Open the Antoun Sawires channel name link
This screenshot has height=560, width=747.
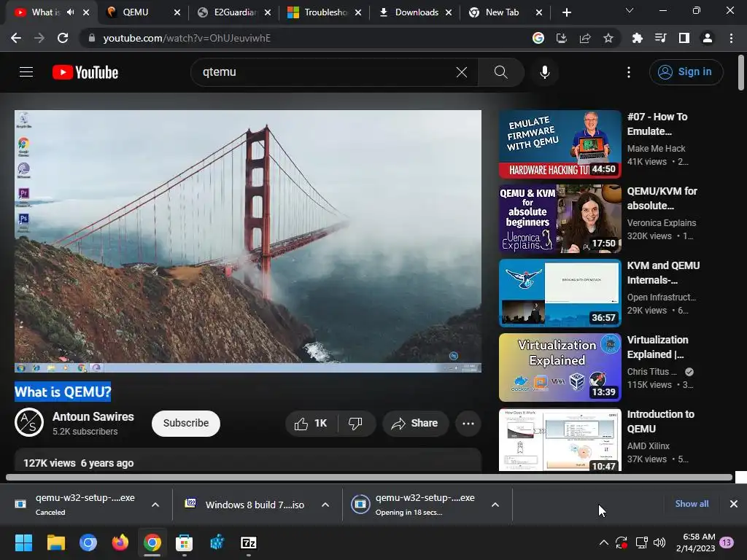93,416
